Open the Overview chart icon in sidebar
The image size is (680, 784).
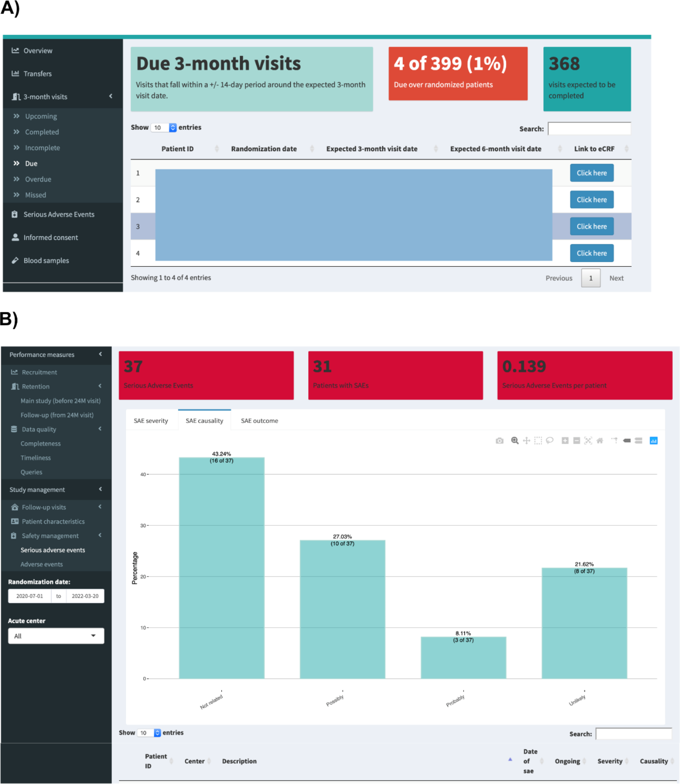[15, 50]
